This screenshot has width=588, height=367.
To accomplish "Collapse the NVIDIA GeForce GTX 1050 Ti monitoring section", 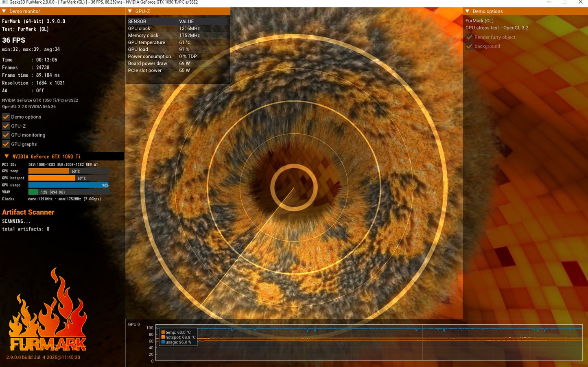I will tap(7, 156).
